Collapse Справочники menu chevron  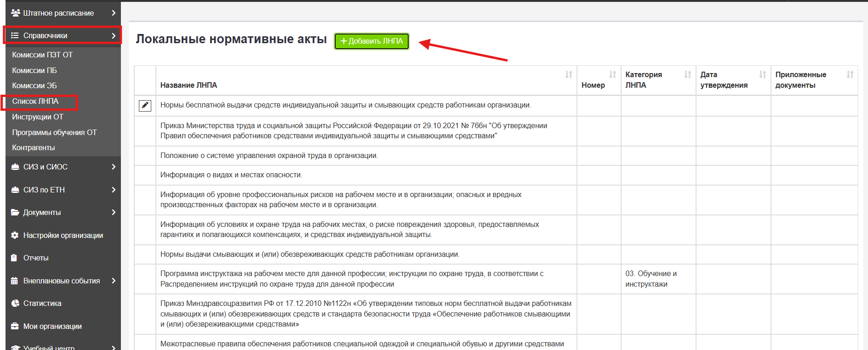pos(114,35)
